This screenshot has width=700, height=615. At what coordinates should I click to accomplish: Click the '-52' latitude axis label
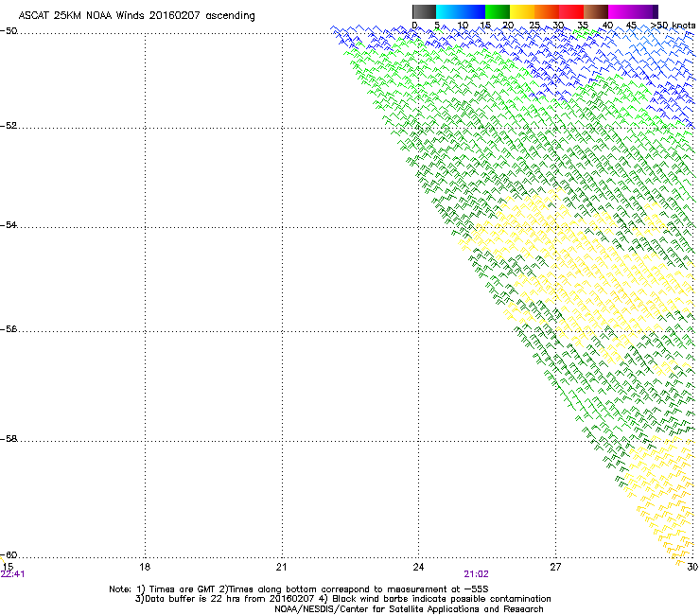pos(9,126)
